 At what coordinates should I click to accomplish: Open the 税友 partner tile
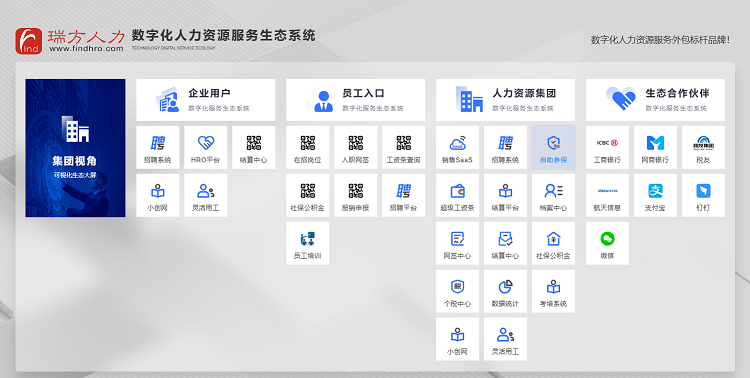703,147
